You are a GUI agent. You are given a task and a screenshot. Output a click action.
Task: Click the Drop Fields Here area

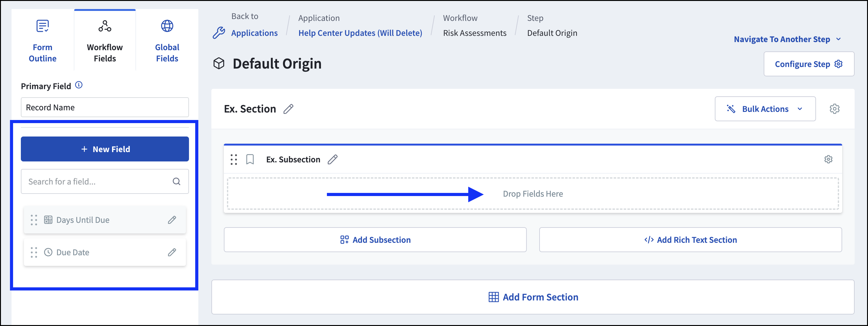point(533,194)
